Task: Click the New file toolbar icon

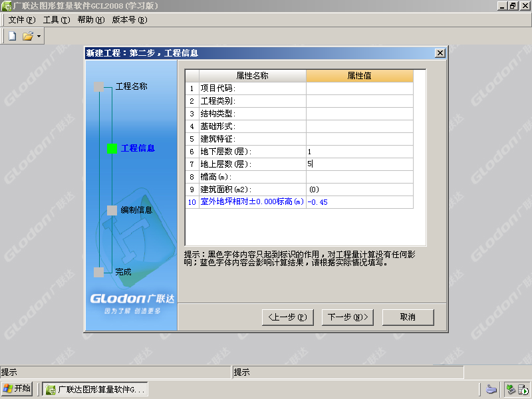Action: click(12, 36)
